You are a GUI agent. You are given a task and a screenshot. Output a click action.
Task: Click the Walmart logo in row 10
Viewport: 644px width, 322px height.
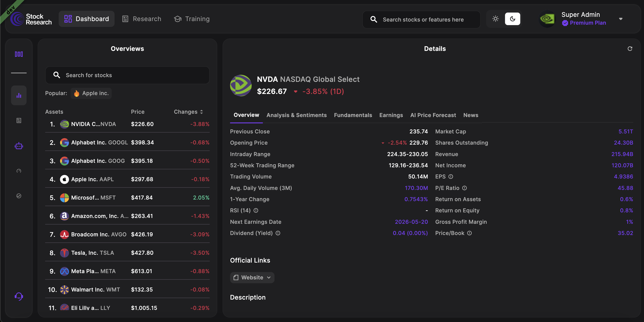[x=64, y=289]
